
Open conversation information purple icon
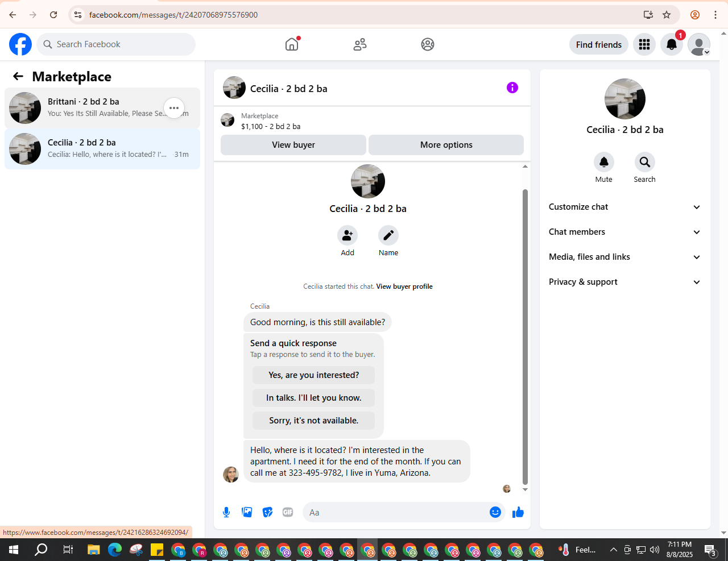512,88
